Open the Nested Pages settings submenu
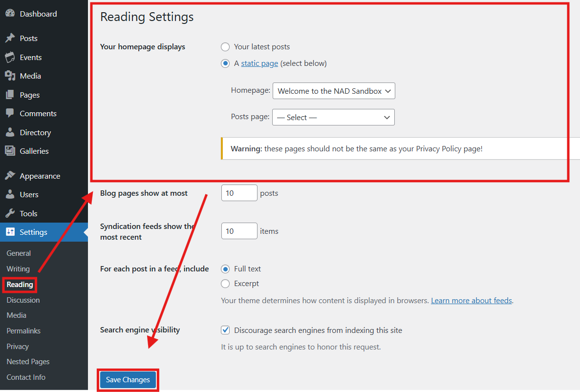This screenshot has height=392, width=580. point(28,362)
